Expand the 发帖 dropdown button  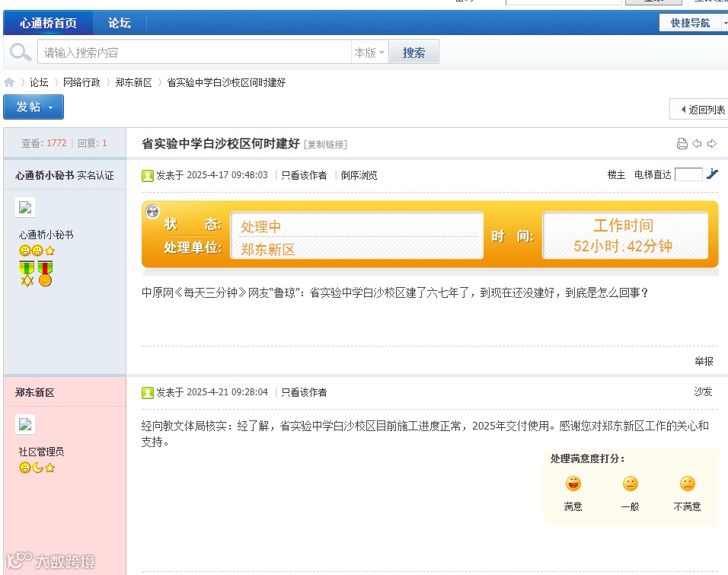[34, 107]
